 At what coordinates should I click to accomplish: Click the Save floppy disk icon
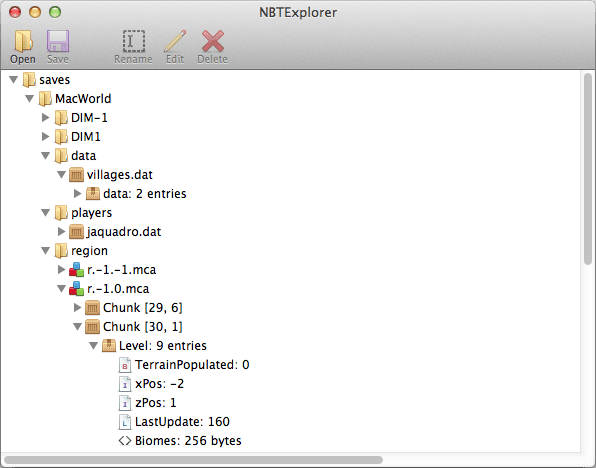(x=58, y=41)
